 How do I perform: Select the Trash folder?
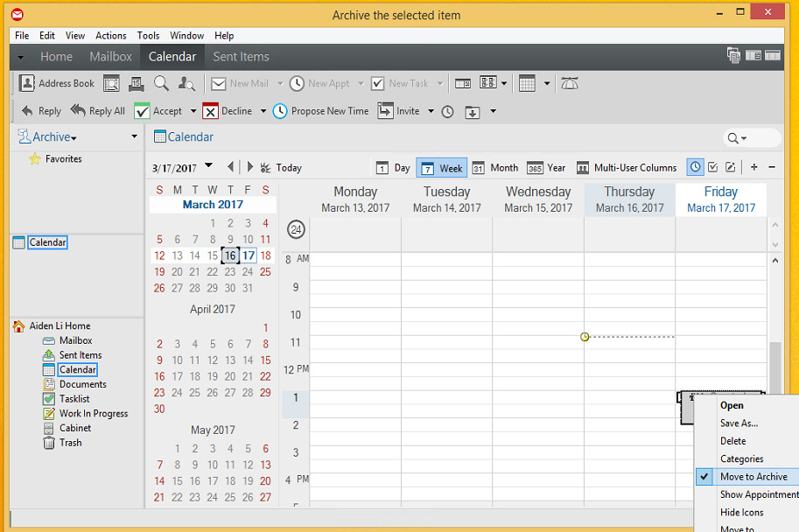point(70,443)
